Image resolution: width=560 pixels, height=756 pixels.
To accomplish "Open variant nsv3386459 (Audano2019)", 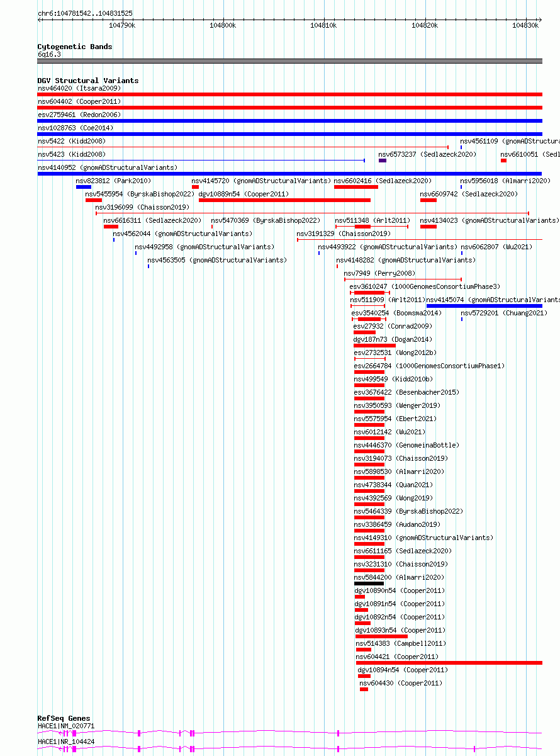I will click(x=397, y=524).
